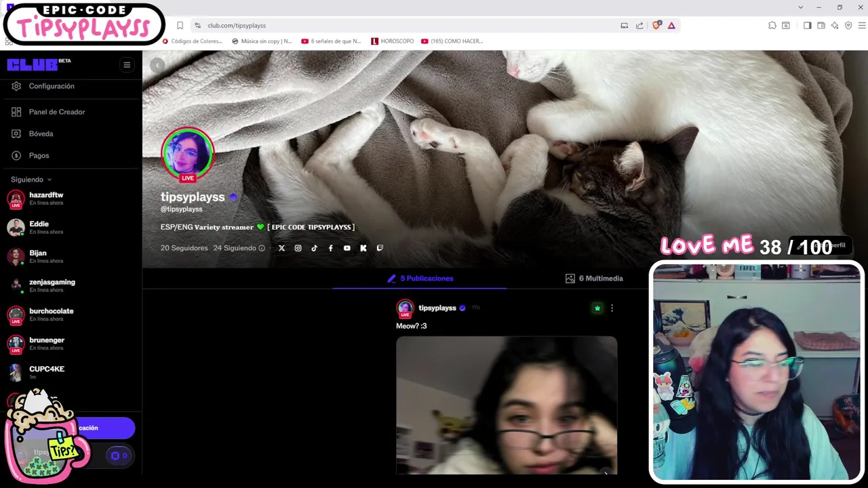Open the Instagram profile link icon
Viewport: 868px width, 488px height.
click(298, 248)
